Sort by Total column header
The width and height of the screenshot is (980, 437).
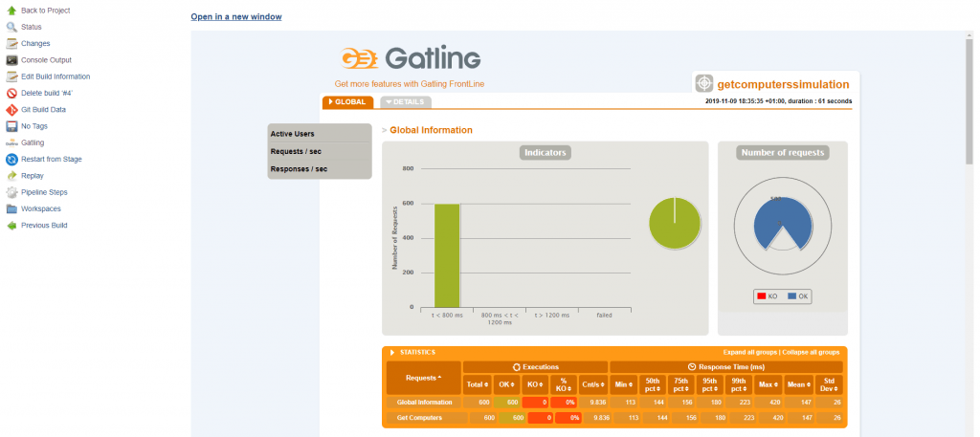(x=477, y=384)
